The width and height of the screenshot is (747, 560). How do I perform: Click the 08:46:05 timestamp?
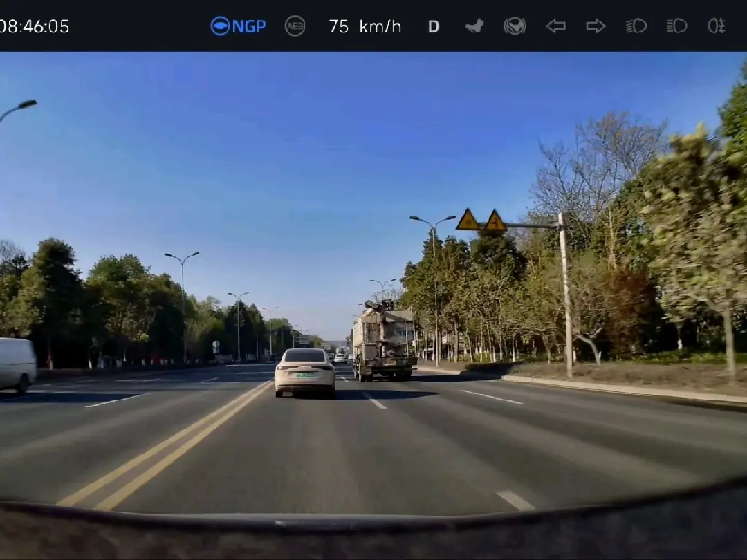(35, 26)
